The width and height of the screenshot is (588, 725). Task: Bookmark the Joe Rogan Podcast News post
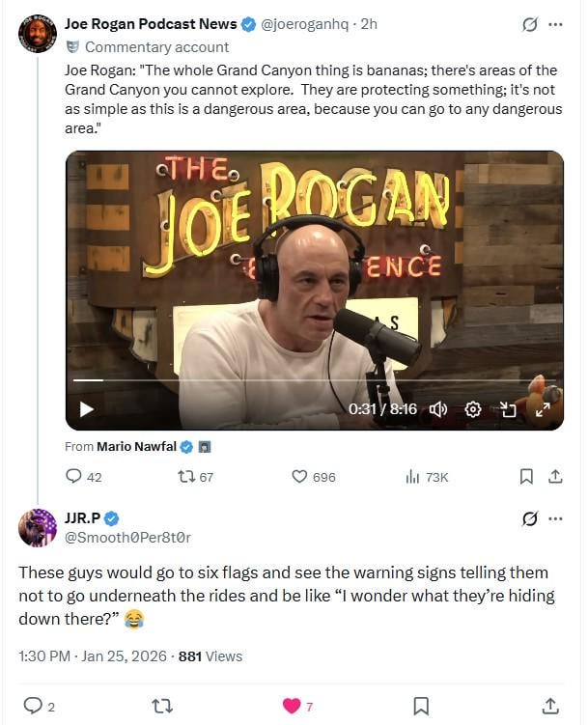pos(526,476)
